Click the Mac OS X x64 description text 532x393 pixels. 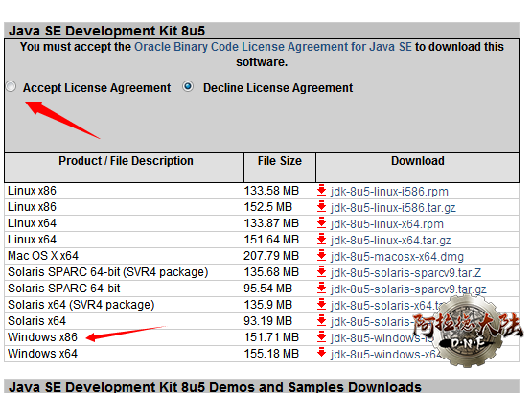pos(43,256)
